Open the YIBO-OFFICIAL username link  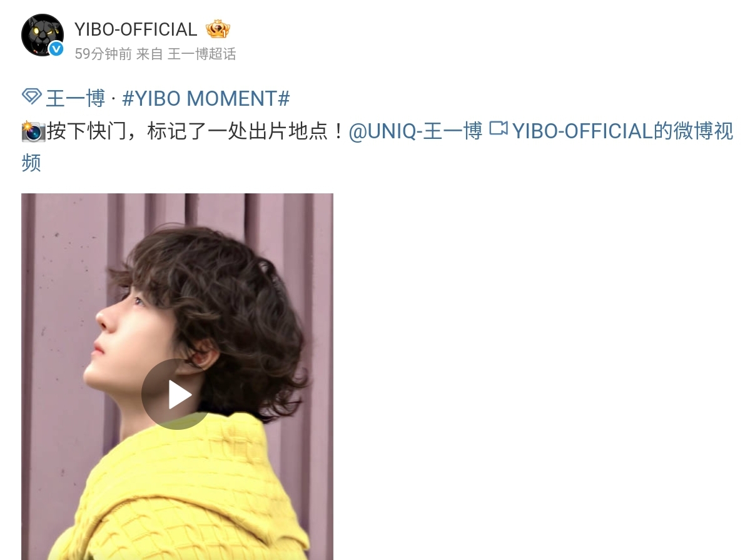136,29
